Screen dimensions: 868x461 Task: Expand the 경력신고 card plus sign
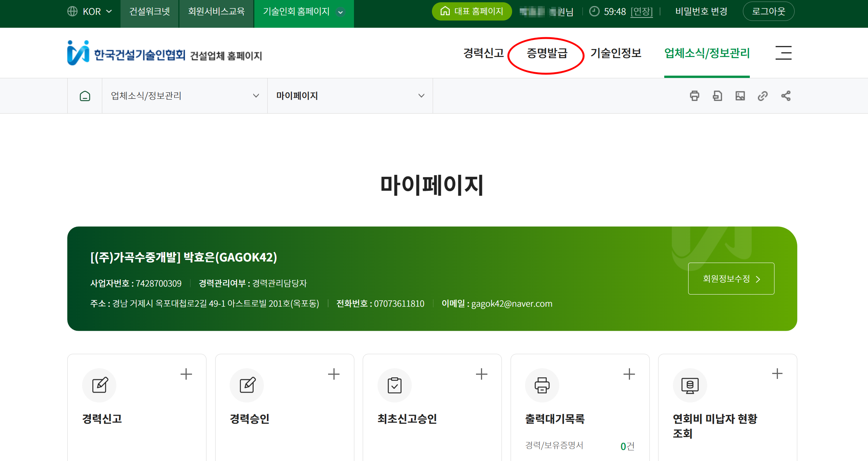tap(186, 374)
